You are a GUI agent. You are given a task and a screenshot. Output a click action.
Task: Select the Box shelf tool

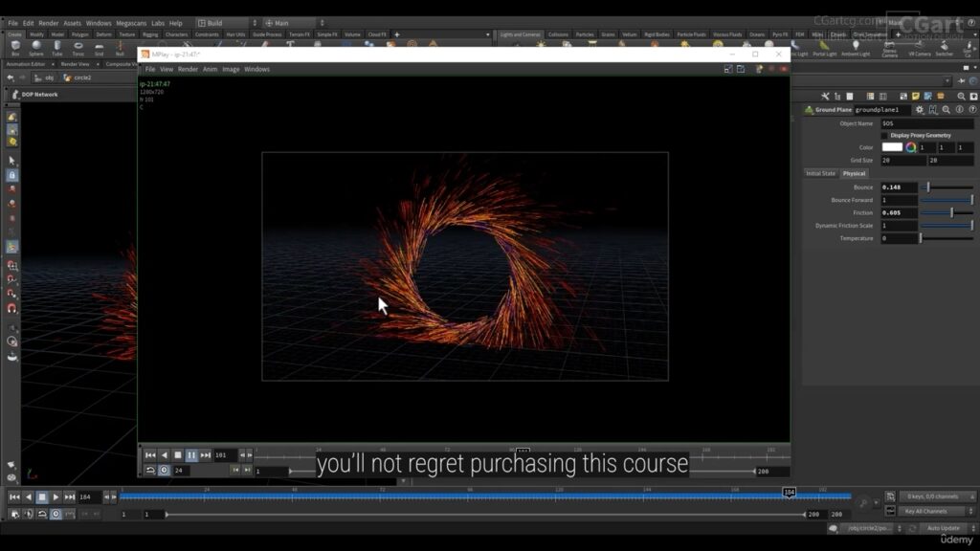click(x=15, y=48)
